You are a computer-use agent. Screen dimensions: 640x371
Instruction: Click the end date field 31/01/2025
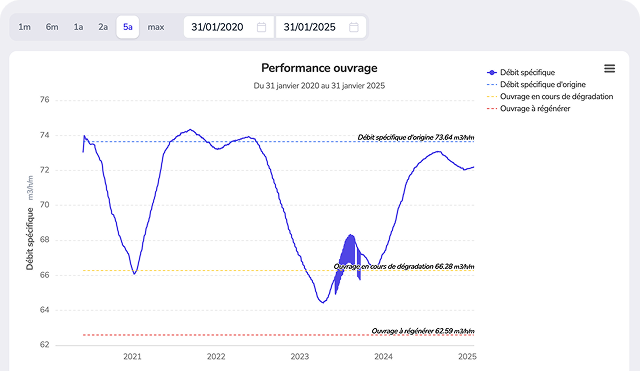[321, 27]
